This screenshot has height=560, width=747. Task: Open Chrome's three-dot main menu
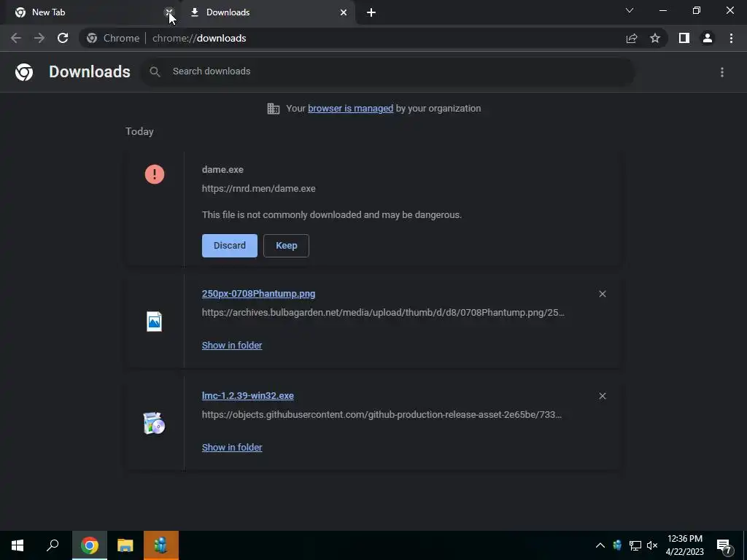731,38
